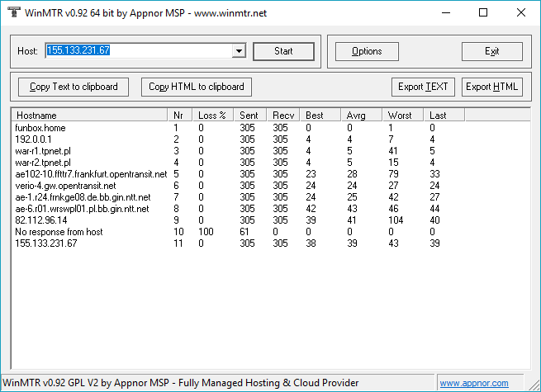This screenshot has height=392, width=541.
Task: Copy HTML to clipboard
Action: tap(196, 87)
